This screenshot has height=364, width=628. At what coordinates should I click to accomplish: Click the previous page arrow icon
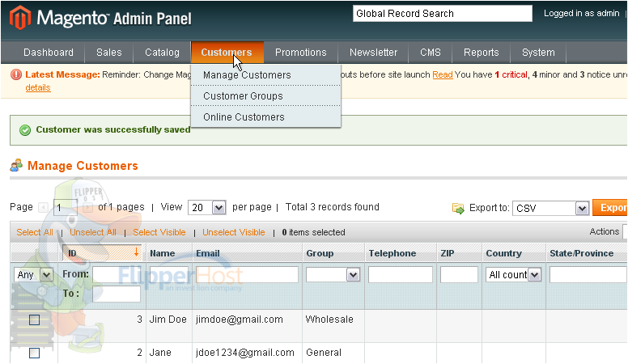click(x=43, y=207)
